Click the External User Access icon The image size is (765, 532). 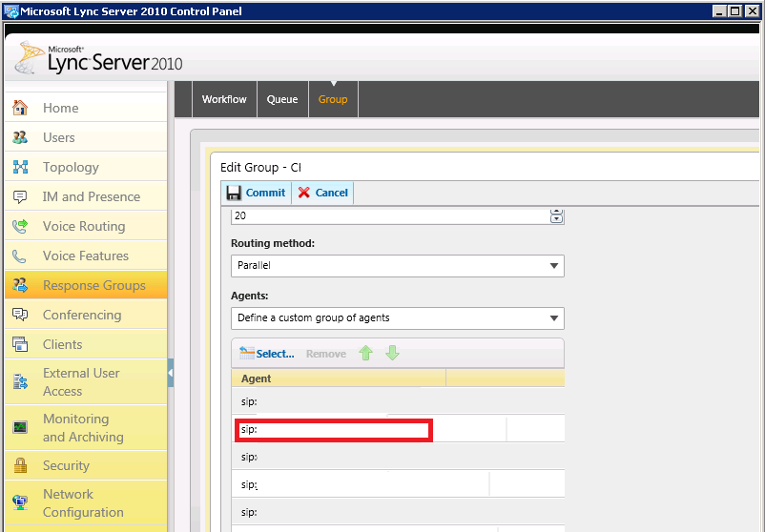tap(20, 381)
